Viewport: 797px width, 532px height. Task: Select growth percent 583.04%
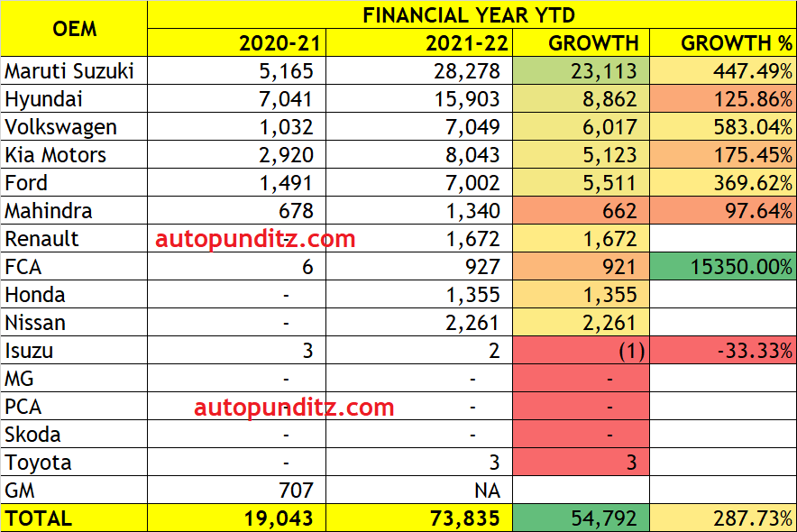(723, 126)
